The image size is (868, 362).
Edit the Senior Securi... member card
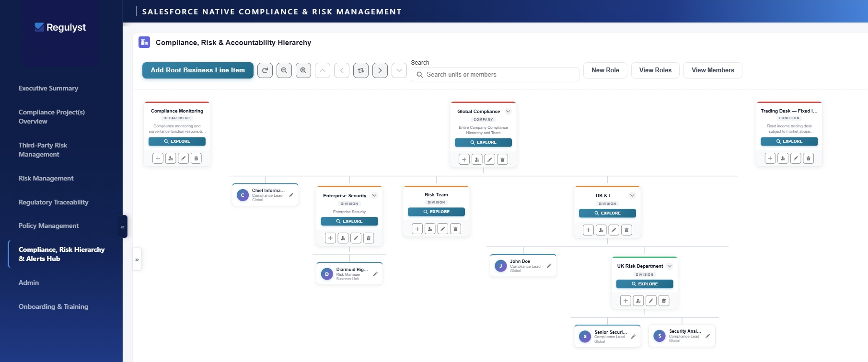pos(633,337)
